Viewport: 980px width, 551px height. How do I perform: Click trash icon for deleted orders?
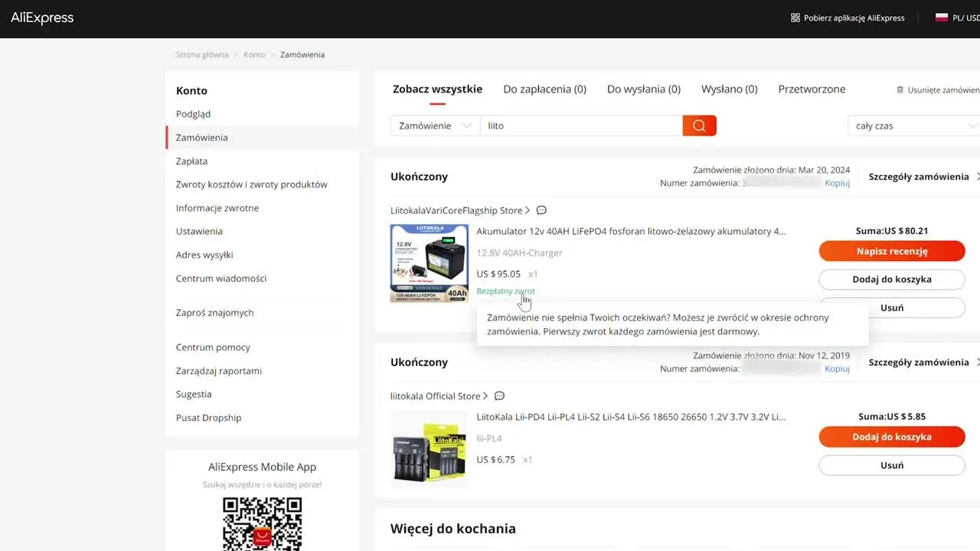[900, 90]
